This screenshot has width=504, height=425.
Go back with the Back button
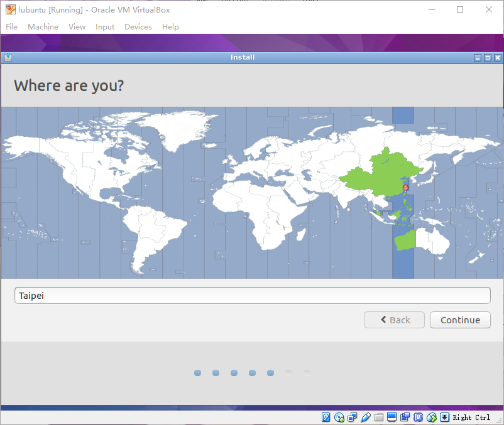[x=394, y=320]
